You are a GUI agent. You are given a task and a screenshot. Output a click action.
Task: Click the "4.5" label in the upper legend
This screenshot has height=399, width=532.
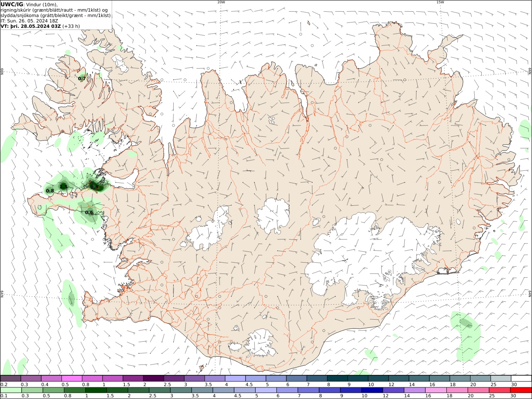pos(249,384)
